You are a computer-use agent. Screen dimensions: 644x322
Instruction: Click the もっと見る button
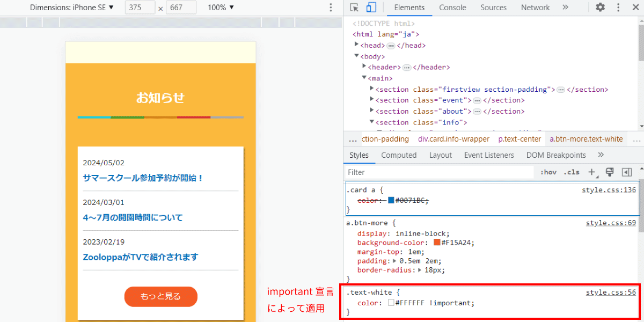[x=160, y=297]
